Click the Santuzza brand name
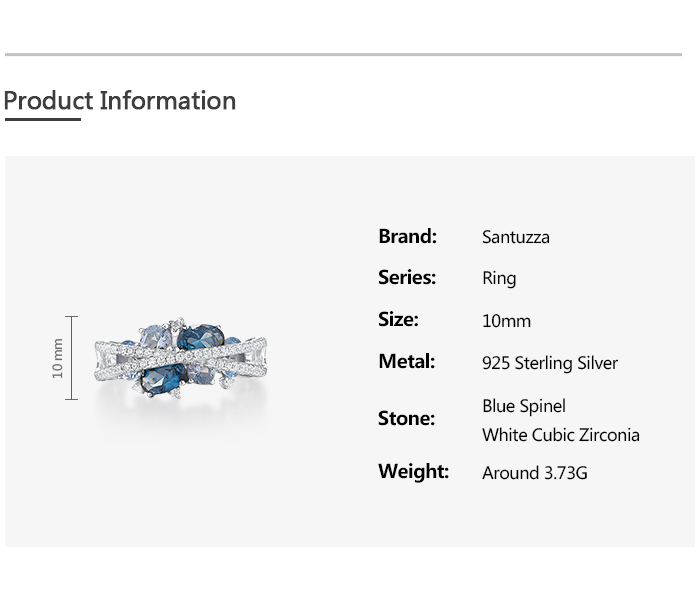This screenshot has width=700, height=607. click(x=515, y=238)
